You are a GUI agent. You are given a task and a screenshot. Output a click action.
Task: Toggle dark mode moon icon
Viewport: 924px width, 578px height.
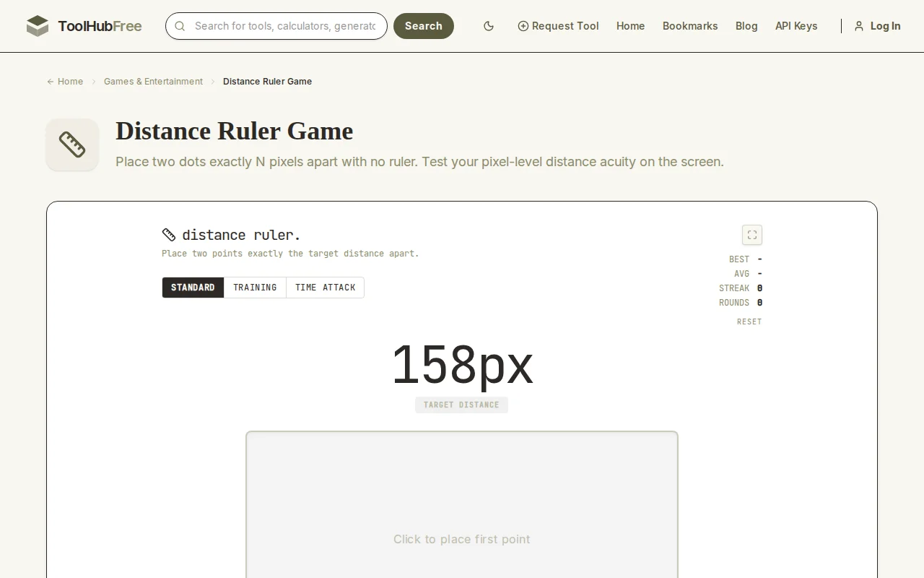point(489,26)
